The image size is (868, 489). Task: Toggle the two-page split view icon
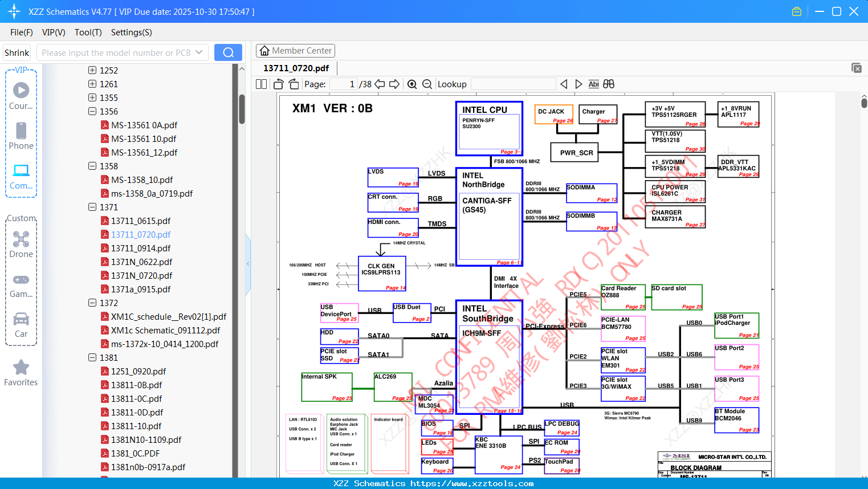261,84
